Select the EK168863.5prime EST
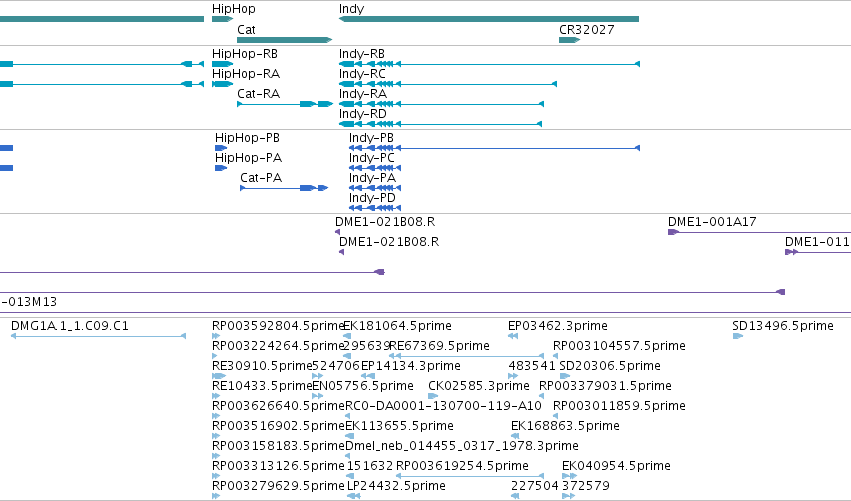851x501 pixels. coord(515,436)
